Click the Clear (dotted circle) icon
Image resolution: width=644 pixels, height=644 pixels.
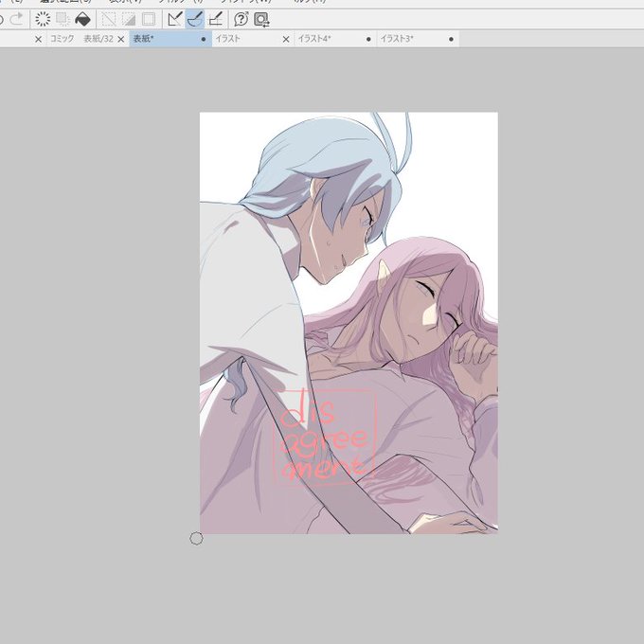tap(43, 19)
